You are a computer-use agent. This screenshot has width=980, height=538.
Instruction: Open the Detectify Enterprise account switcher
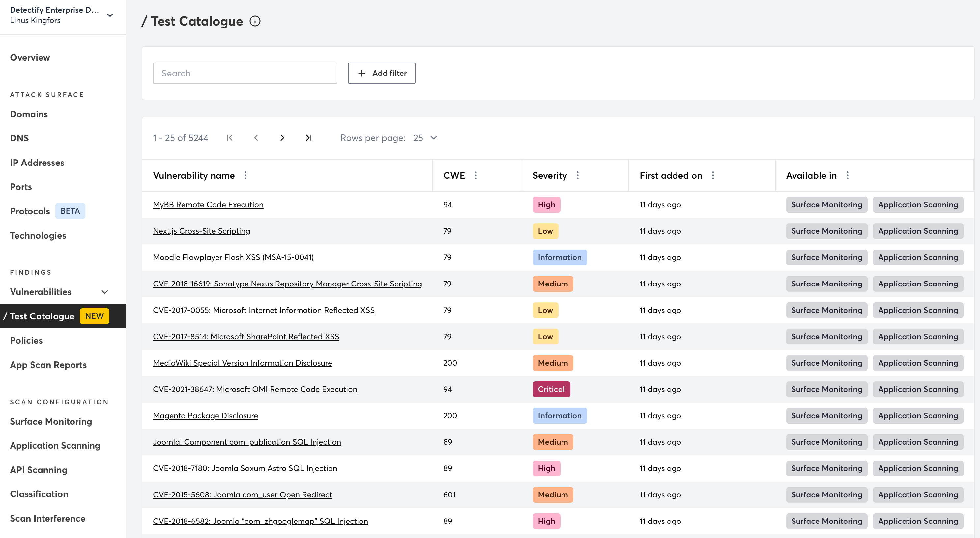110,15
